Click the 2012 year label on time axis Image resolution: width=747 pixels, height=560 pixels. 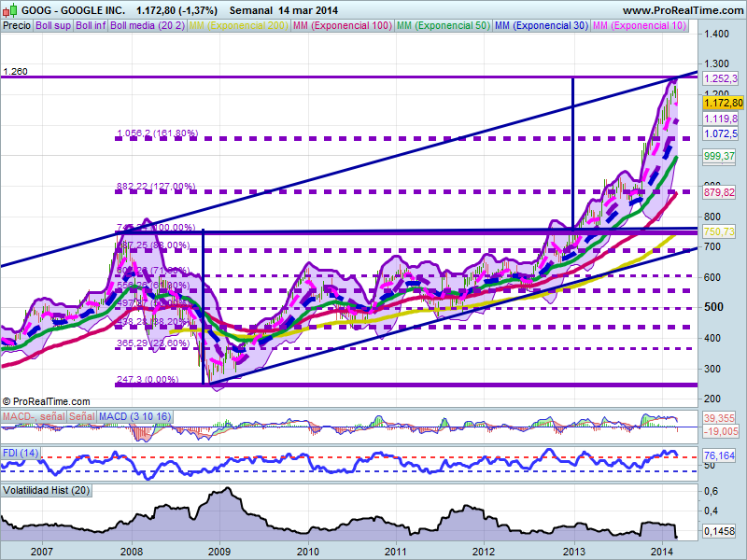[484, 552]
